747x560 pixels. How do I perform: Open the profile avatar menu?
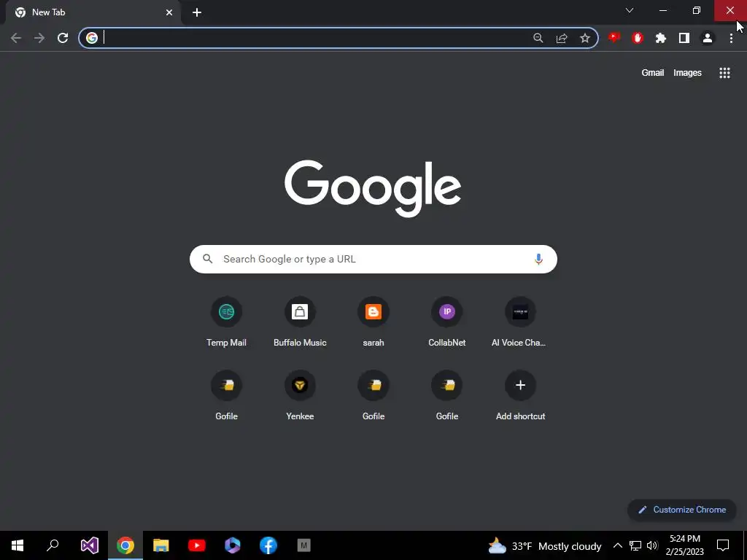pos(708,38)
